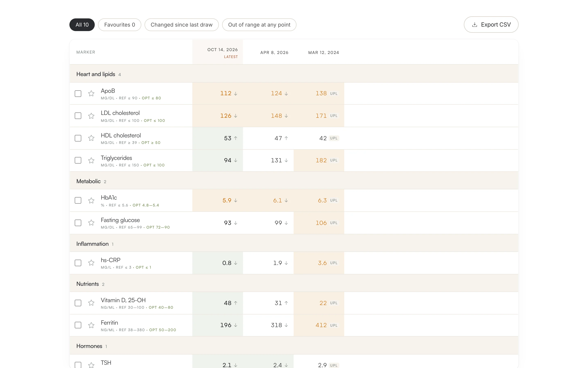The height and width of the screenshot is (368, 588).
Task: Tick the ApoB row checkbox
Action: 78,93
